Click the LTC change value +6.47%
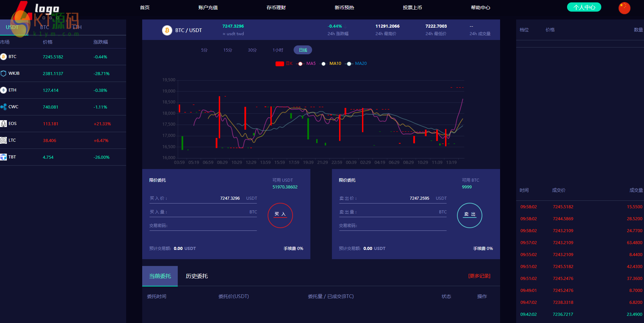The width and height of the screenshot is (644, 323). pyautogui.click(x=101, y=141)
